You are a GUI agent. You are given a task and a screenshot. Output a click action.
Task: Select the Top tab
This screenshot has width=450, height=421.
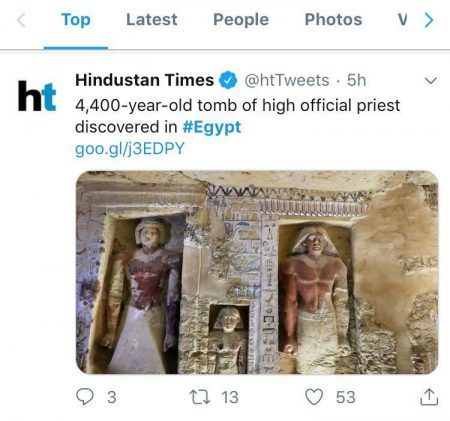pos(76,20)
